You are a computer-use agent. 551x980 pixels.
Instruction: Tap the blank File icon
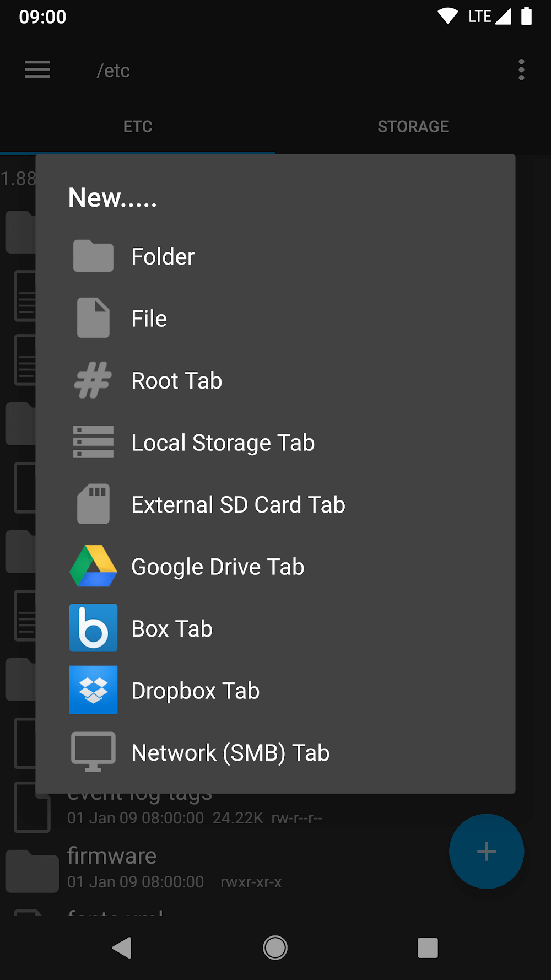93,318
